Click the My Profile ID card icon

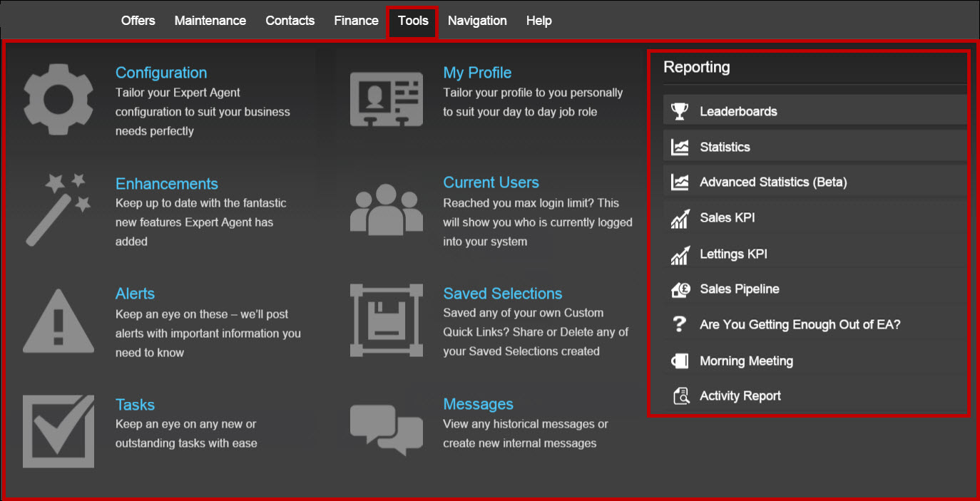(x=386, y=99)
